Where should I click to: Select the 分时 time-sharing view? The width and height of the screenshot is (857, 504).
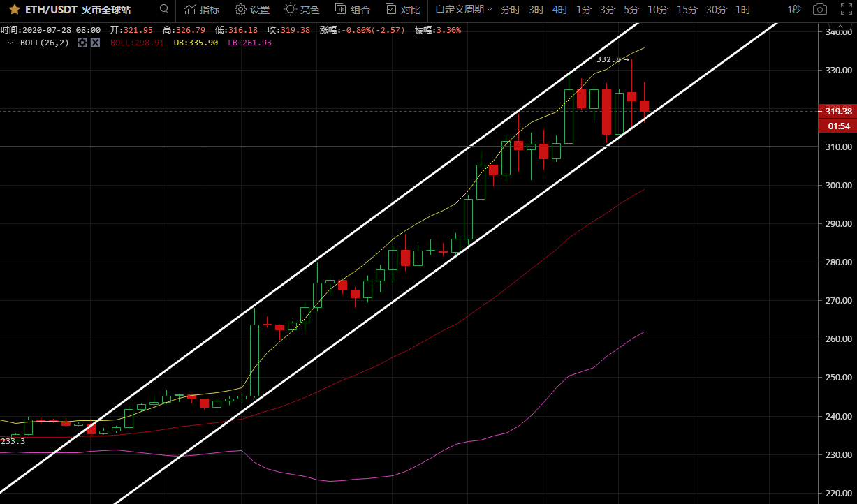tap(511, 10)
